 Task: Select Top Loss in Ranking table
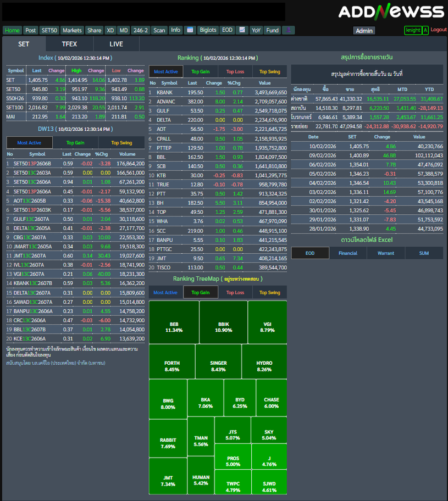tap(235, 71)
